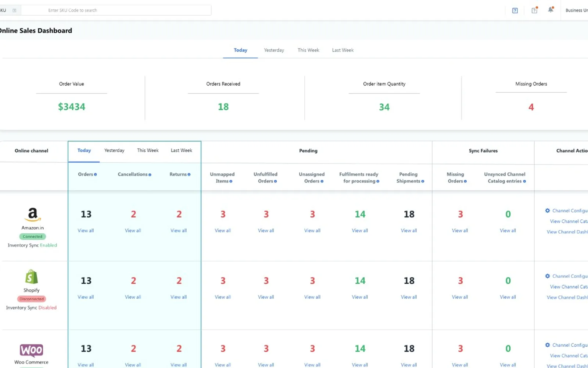Image resolution: width=588 pixels, height=368 pixels.
Task: Focus the SKU Code search field
Action: [x=116, y=10]
